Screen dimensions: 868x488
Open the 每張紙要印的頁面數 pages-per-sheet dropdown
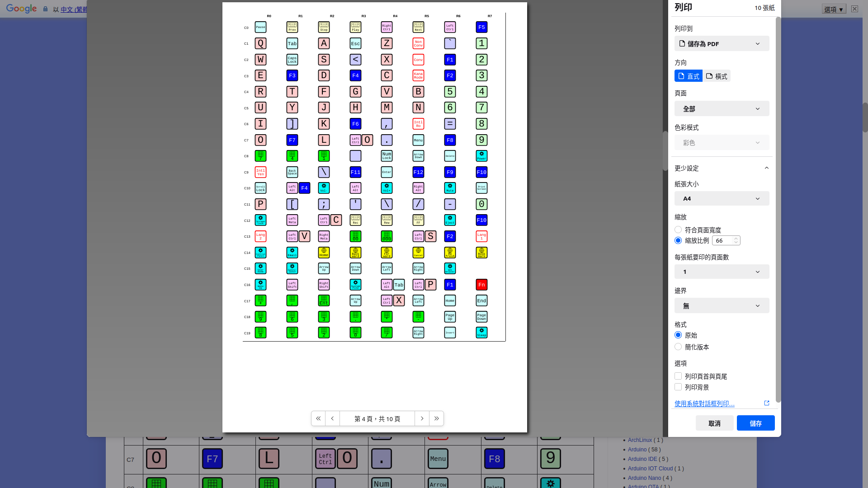(x=722, y=272)
